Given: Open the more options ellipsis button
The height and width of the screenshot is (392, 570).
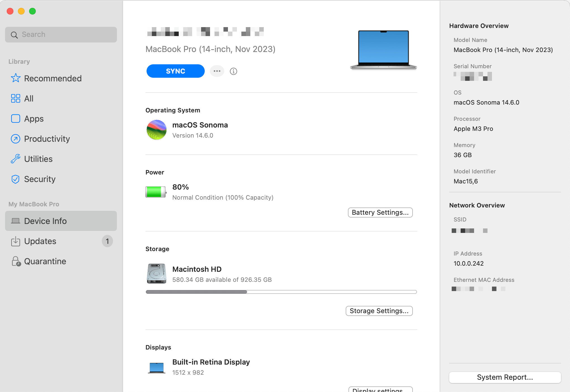Looking at the screenshot, I should tap(217, 71).
